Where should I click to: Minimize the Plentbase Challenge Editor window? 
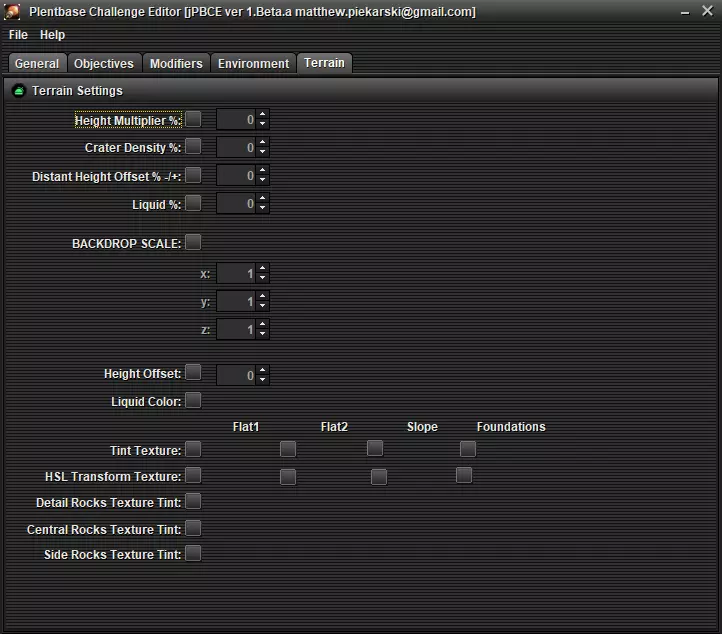coord(685,12)
